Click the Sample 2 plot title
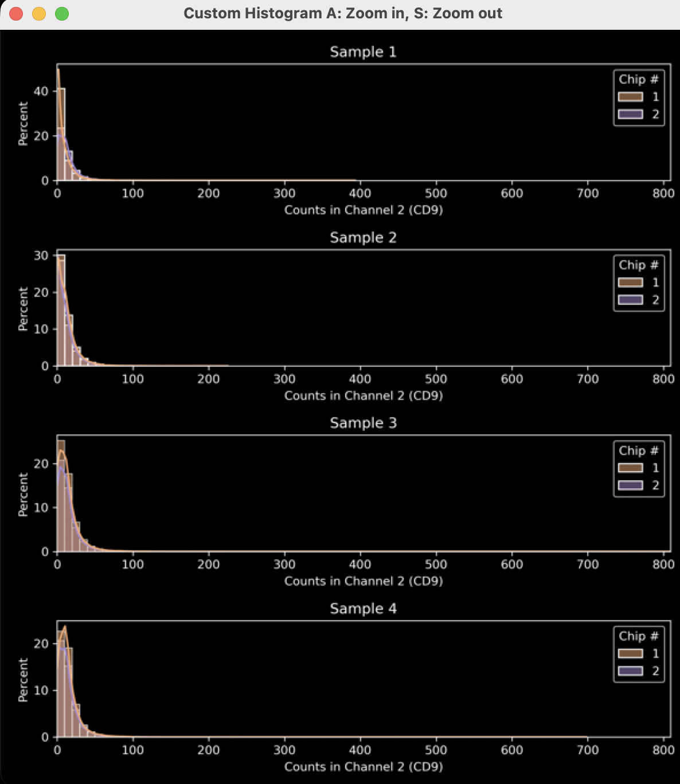The height and width of the screenshot is (784, 680). pyautogui.click(x=363, y=238)
